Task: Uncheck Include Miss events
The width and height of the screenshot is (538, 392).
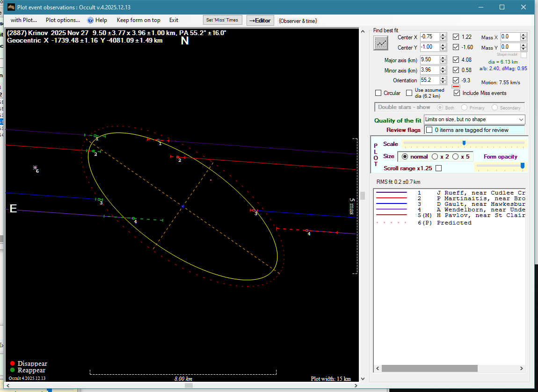Action: point(457,93)
